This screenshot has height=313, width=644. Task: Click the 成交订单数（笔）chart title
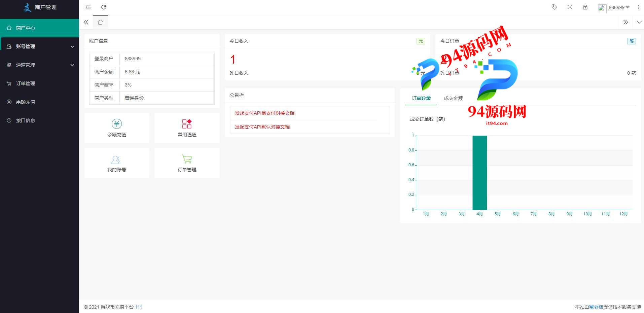click(x=427, y=119)
